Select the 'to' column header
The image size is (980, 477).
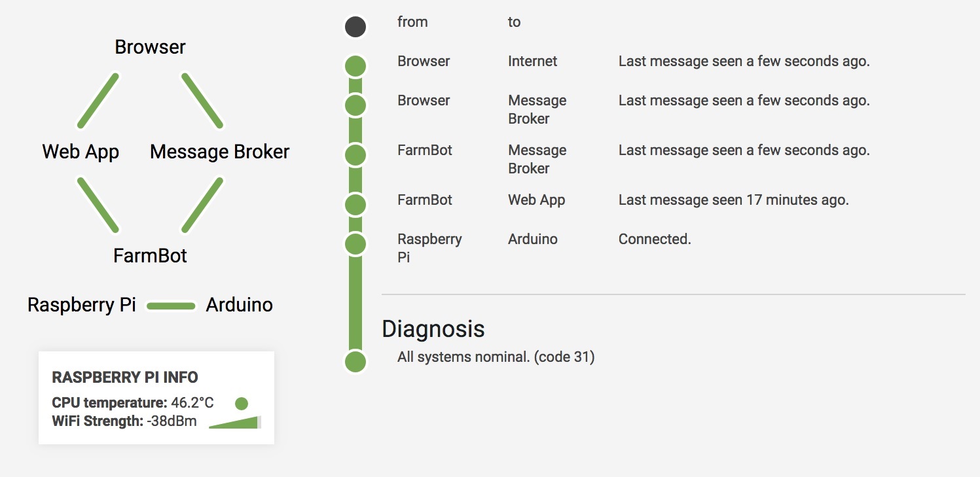coord(514,22)
